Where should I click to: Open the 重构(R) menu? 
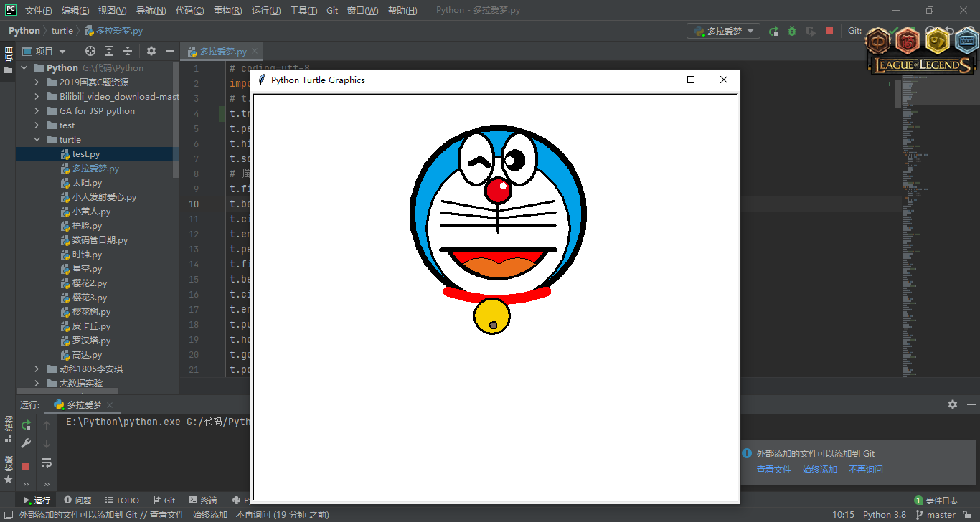(x=227, y=11)
